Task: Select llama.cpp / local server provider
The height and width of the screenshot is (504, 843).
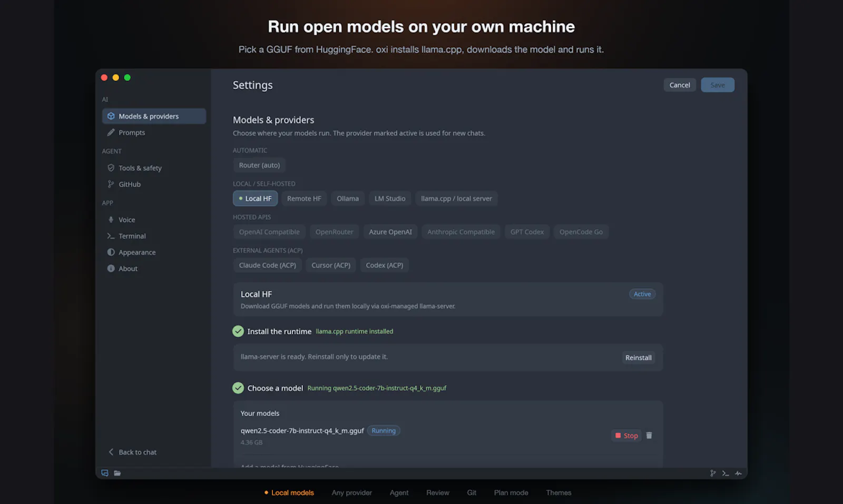Action: click(x=456, y=199)
